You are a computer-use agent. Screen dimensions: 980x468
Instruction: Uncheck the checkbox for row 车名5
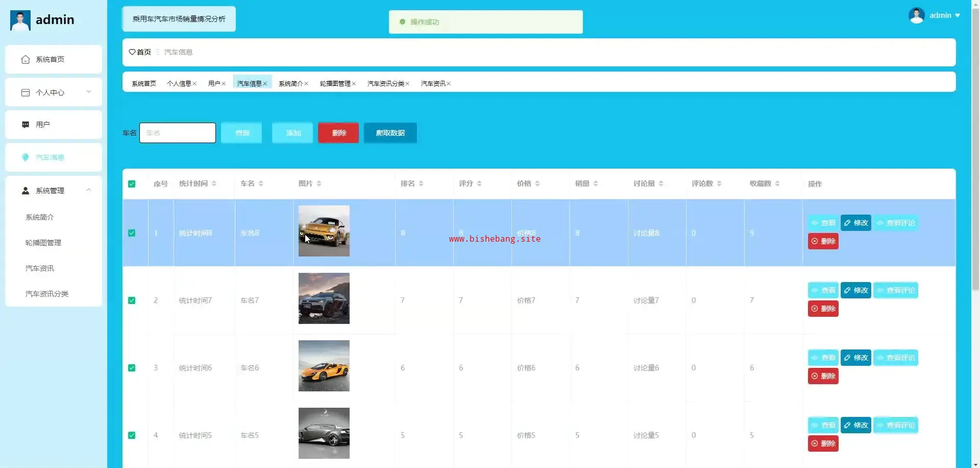coord(132,435)
